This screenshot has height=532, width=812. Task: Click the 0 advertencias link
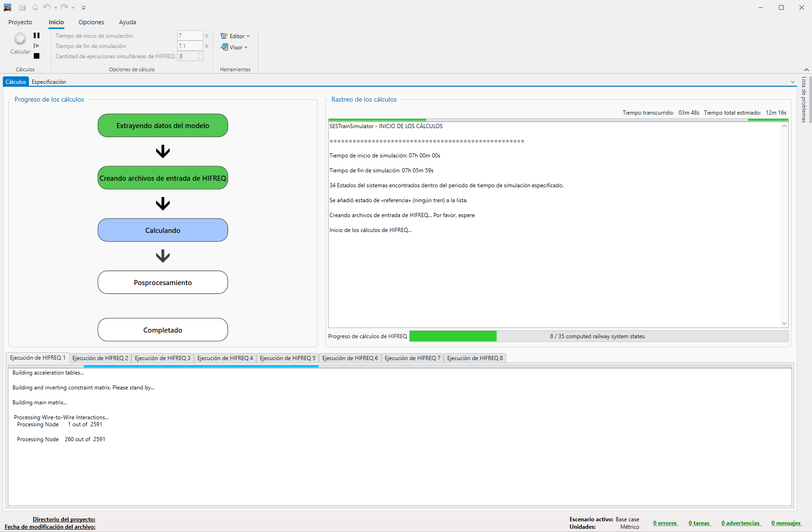pos(741,523)
